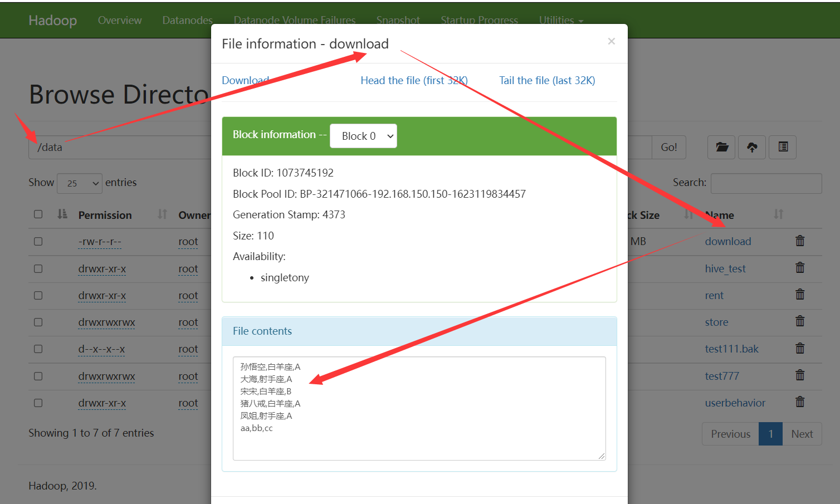Click the d--x--x--x permission link
840x504 pixels.
click(101, 349)
